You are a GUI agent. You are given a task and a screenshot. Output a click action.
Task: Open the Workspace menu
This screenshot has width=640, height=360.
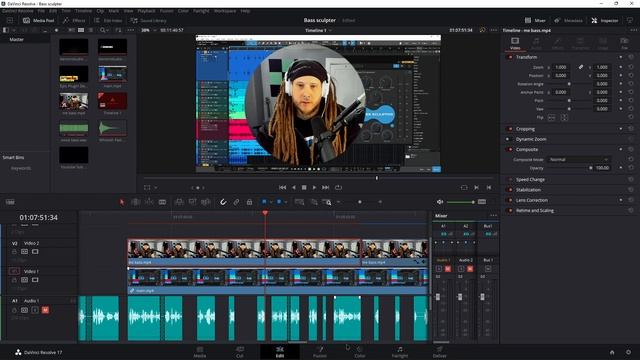pos(225,11)
